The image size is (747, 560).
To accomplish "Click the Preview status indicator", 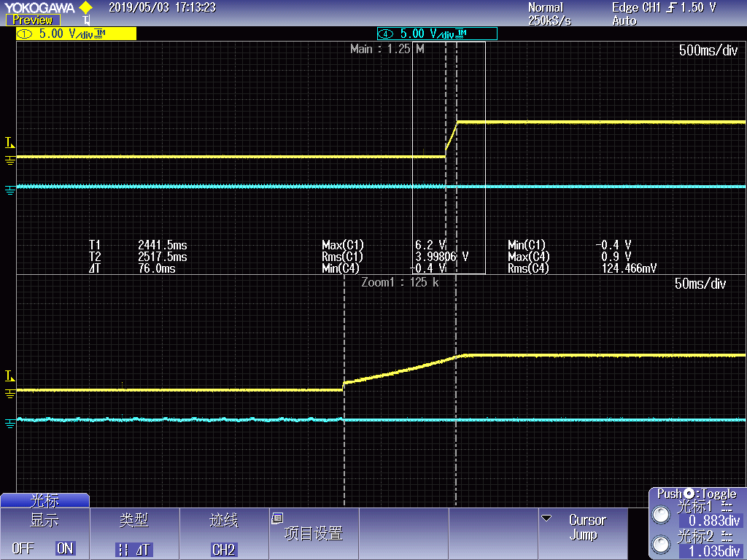I will [x=33, y=20].
